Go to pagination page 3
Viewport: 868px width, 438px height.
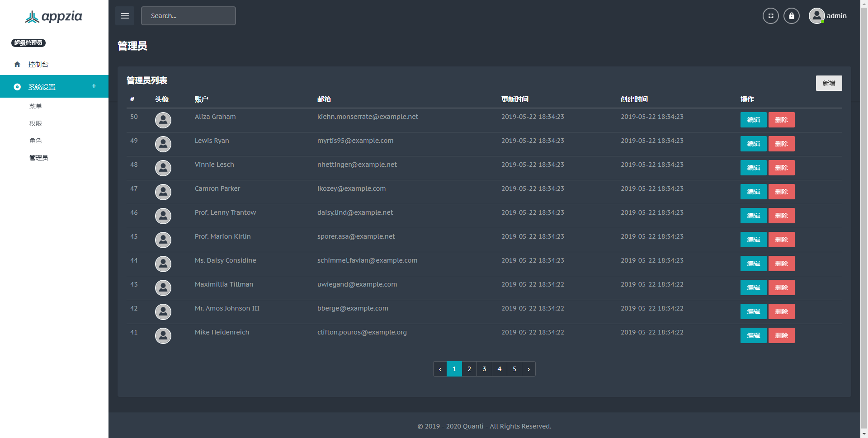pyautogui.click(x=484, y=369)
